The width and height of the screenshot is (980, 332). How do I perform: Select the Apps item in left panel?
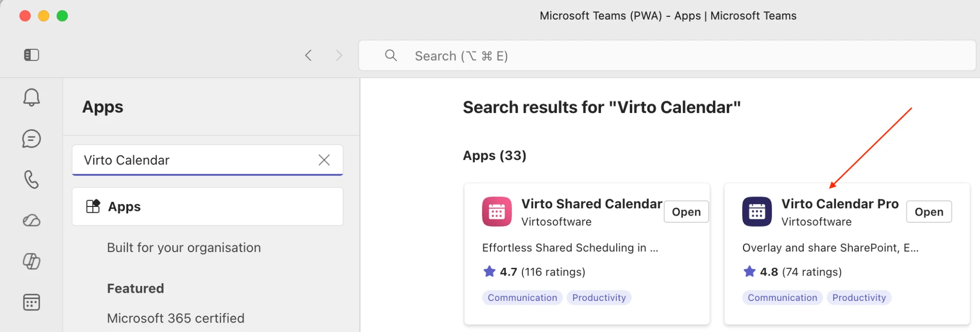208,206
